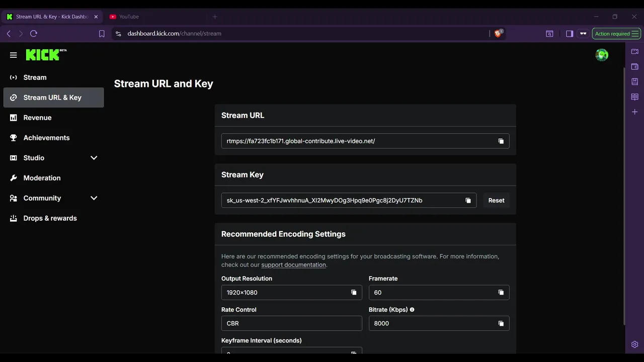Open the support documentation link
Image resolution: width=644 pixels, height=362 pixels.
293,265
